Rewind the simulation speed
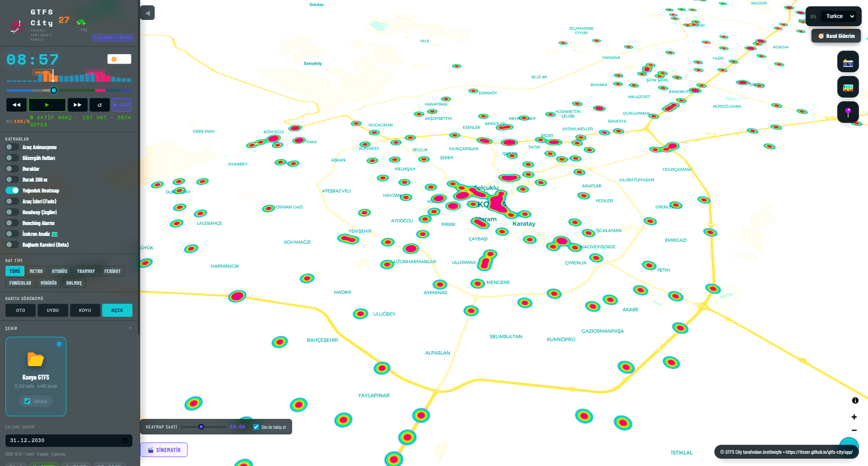 pos(16,105)
